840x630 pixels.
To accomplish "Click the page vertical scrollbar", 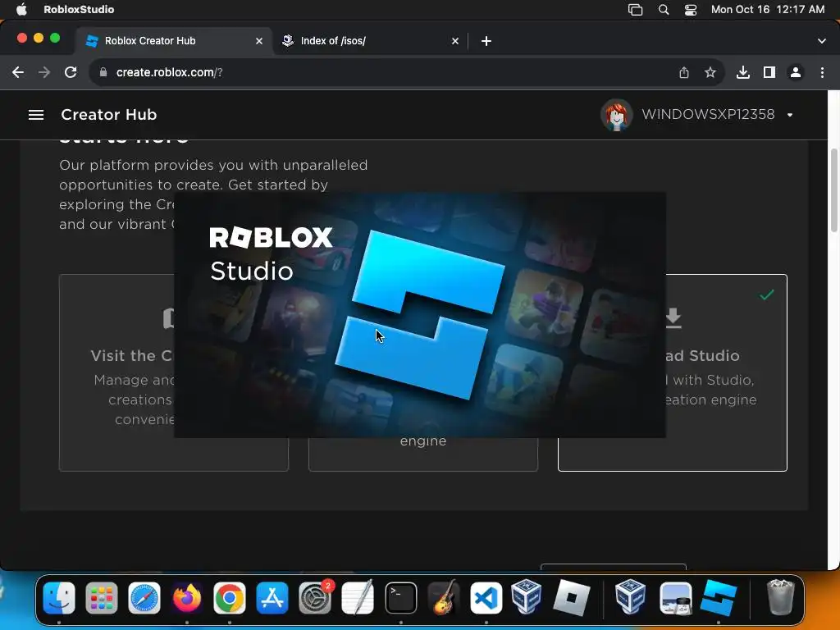I will 833,190.
